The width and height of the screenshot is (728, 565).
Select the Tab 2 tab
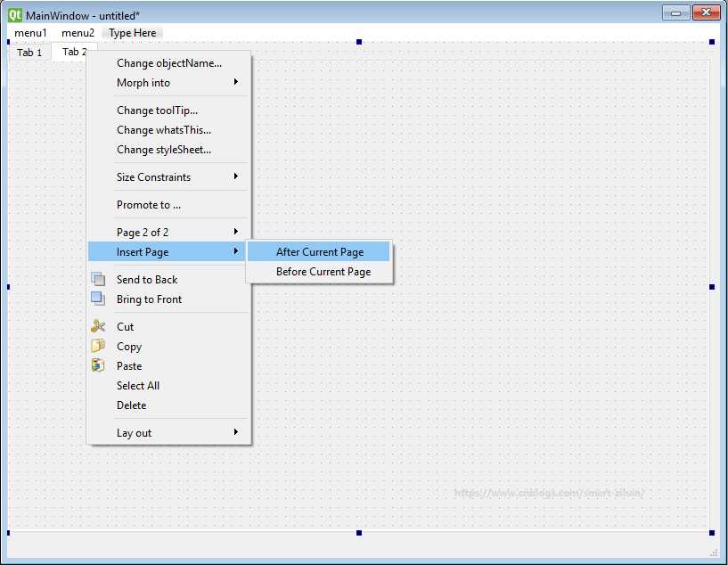[x=74, y=52]
